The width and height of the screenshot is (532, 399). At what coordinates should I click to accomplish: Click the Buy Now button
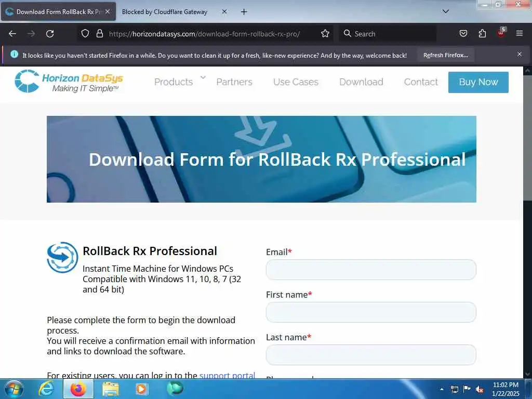coord(478,82)
